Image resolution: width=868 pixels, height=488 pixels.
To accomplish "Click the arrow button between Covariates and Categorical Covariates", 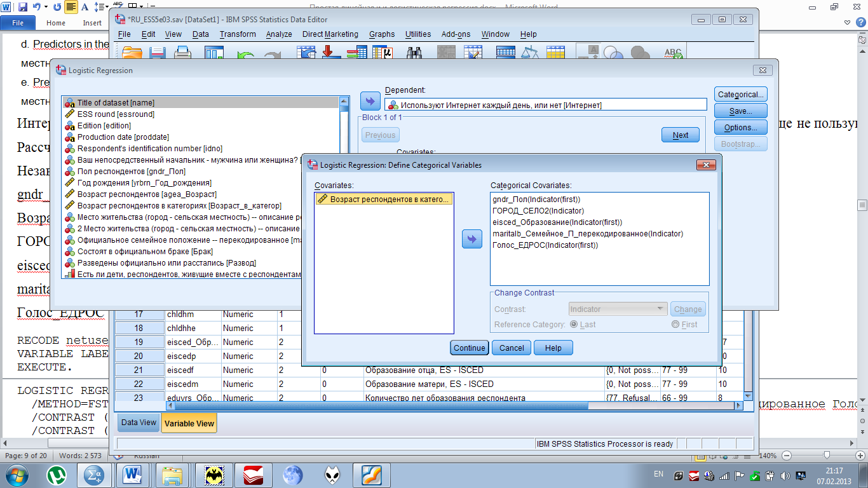I will (471, 239).
